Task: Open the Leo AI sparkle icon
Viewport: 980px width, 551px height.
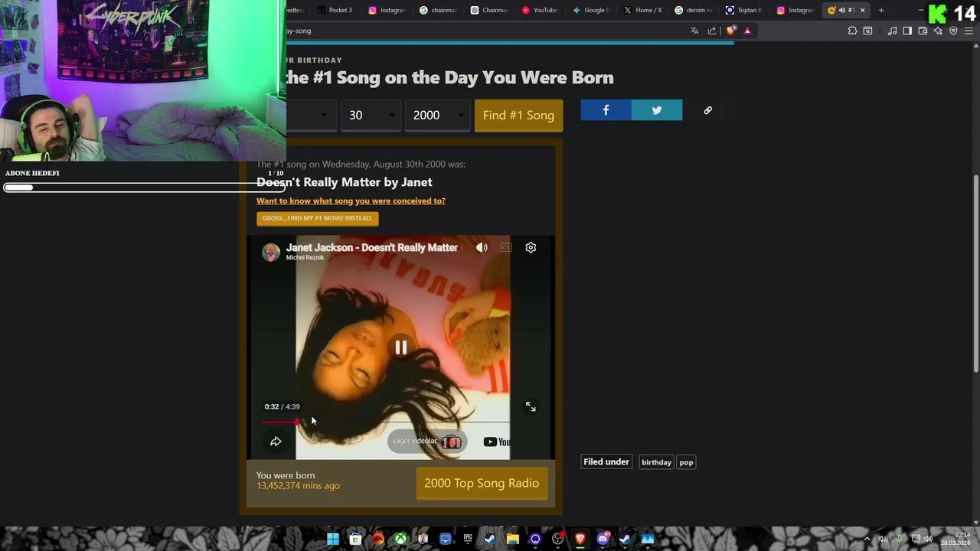Action: click(x=938, y=31)
